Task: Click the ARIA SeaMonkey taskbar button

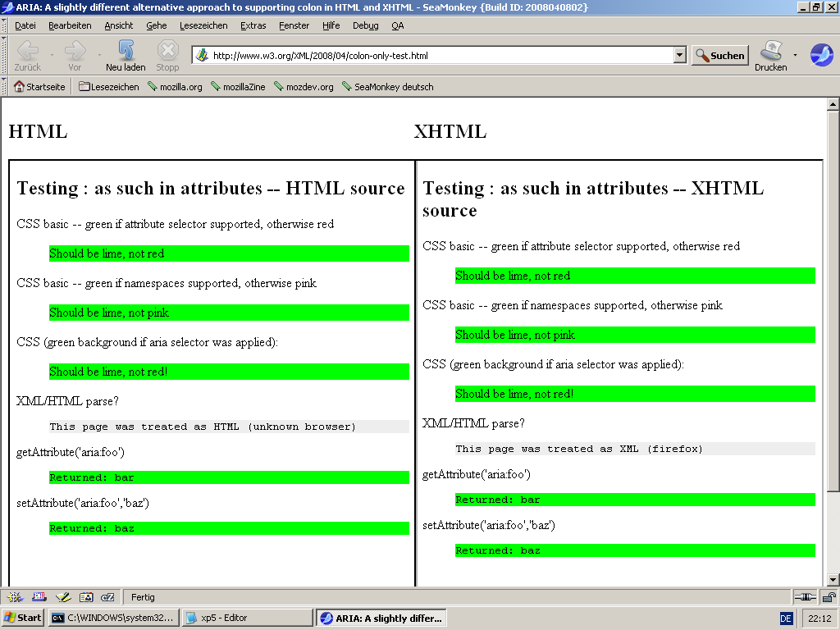Action: pyautogui.click(x=381, y=618)
